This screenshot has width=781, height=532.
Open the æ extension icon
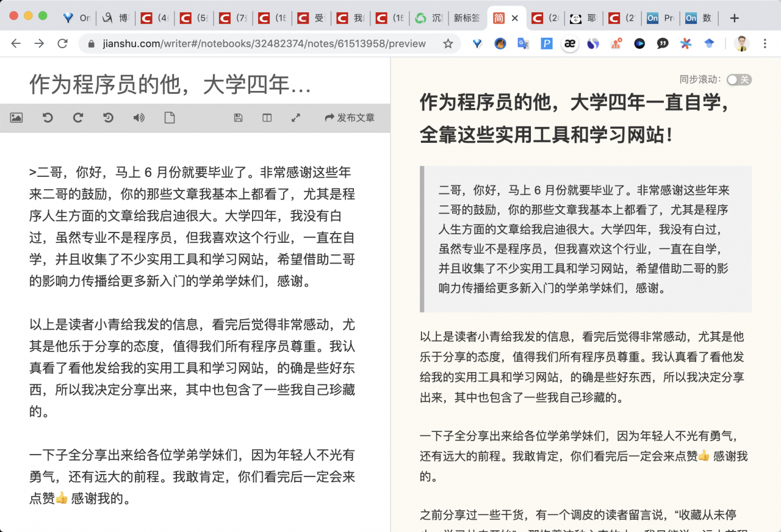(570, 43)
